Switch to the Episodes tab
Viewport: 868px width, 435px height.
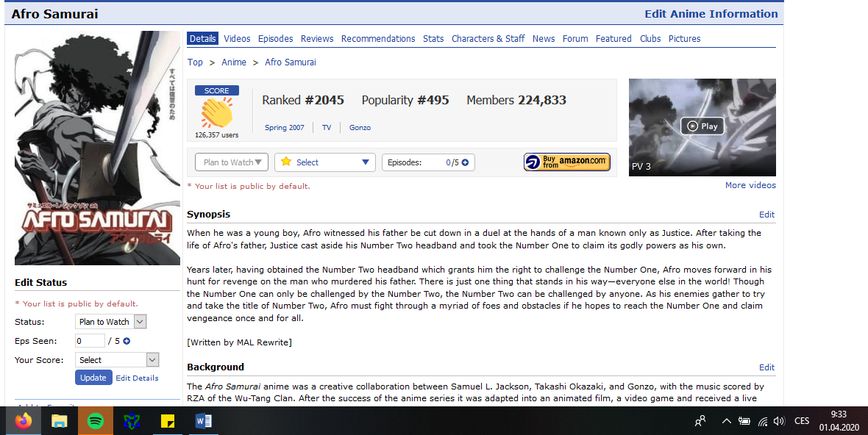[x=275, y=39]
